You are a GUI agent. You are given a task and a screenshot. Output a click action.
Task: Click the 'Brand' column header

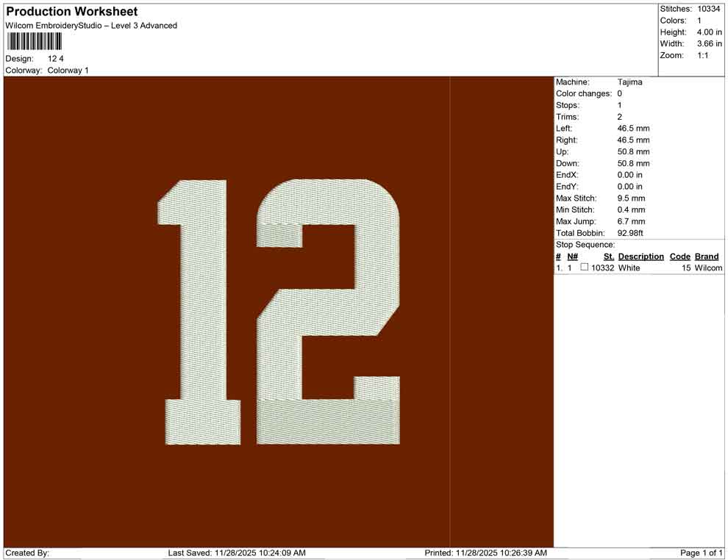[x=707, y=256]
